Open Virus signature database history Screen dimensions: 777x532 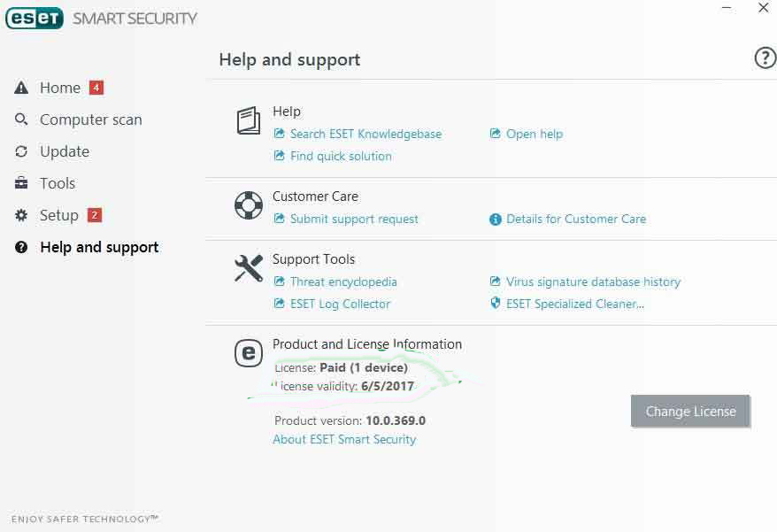tap(593, 281)
